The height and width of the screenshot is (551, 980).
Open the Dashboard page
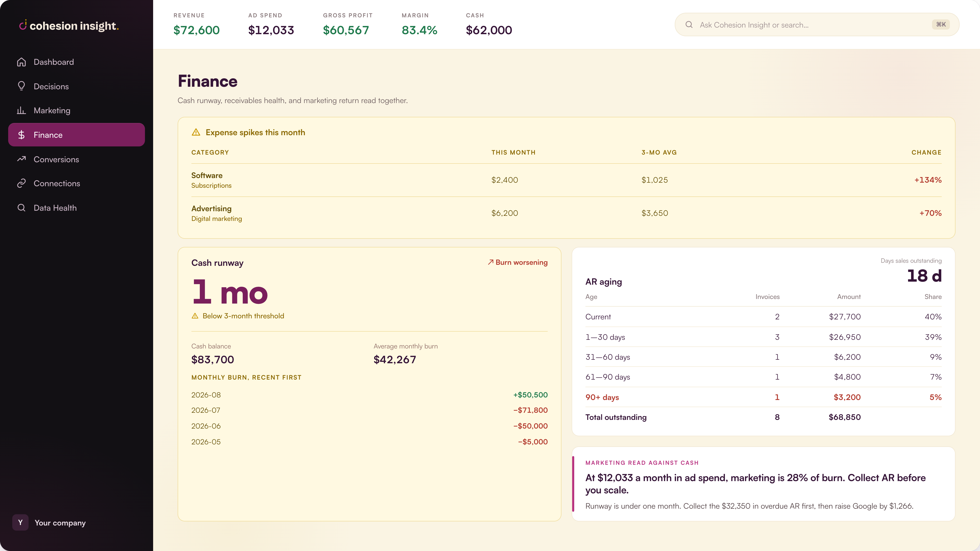click(77, 62)
